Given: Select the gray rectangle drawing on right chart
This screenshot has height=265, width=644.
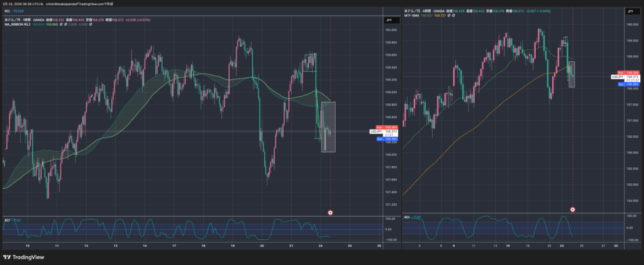Looking at the screenshot, I should pyautogui.click(x=572, y=74).
